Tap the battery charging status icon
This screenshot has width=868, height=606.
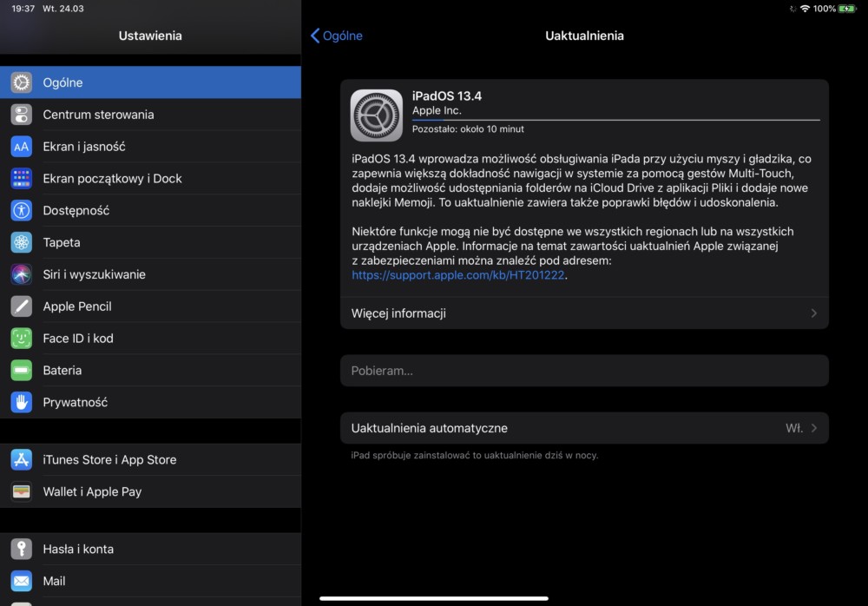847,9
